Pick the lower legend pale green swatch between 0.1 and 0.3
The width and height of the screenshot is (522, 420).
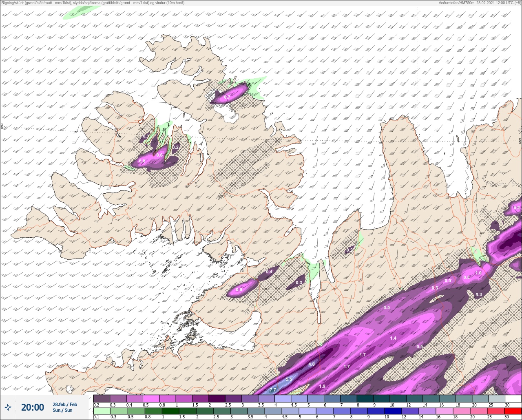click(x=102, y=411)
